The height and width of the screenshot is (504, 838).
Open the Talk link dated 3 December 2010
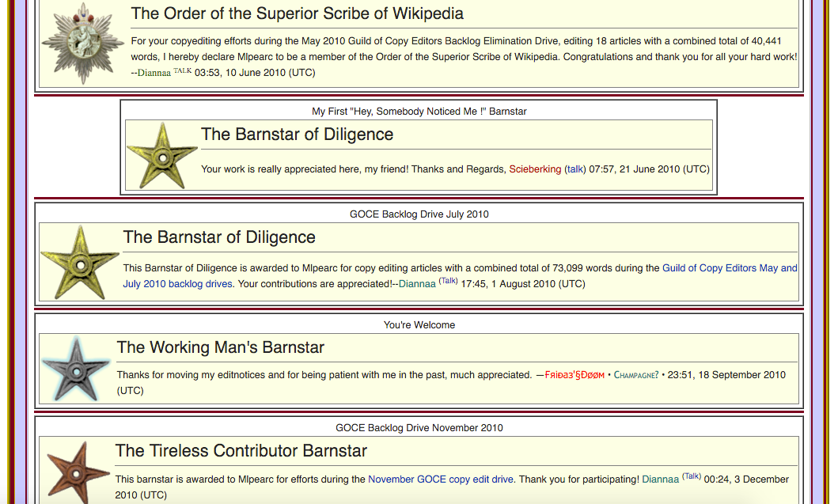(x=692, y=476)
